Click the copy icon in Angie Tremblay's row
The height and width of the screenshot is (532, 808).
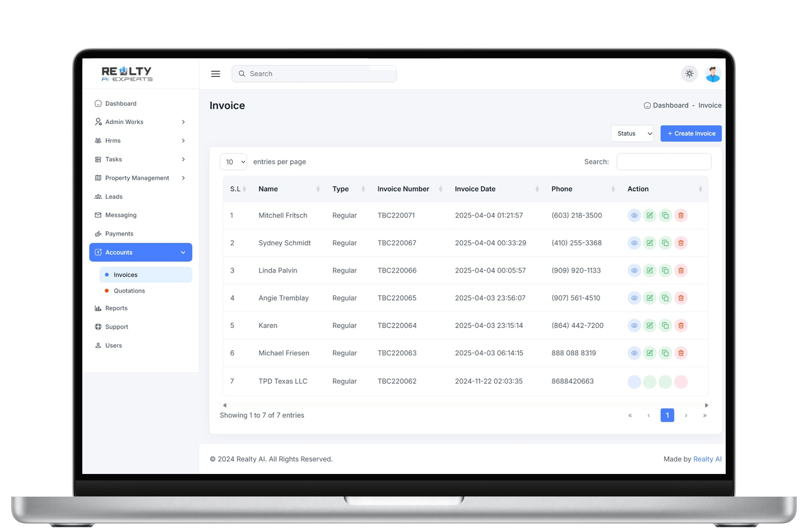[x=665, y=298]
